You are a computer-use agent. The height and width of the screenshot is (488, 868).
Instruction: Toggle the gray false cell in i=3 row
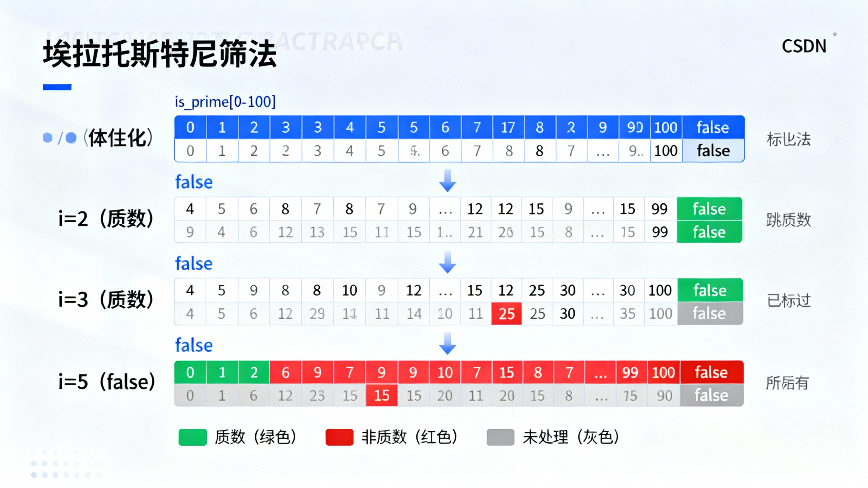pyautogui.click(x=710, y=313)
